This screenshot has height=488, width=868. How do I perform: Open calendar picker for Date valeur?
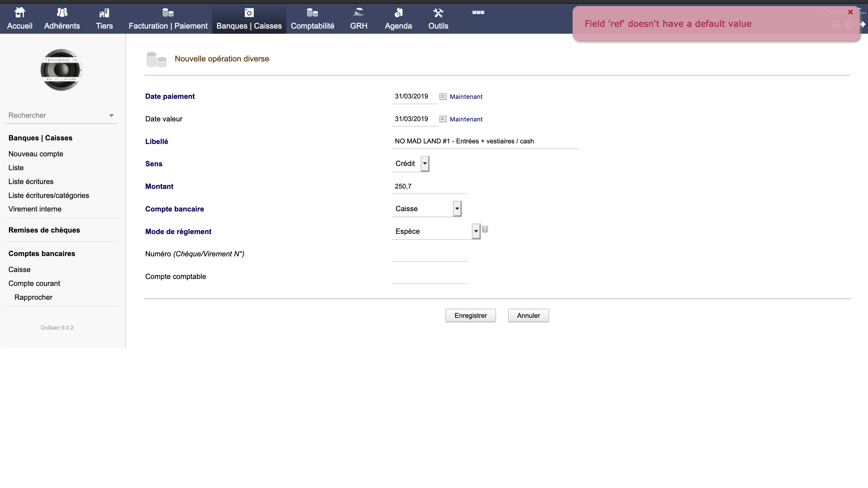(x=443, y=119)
